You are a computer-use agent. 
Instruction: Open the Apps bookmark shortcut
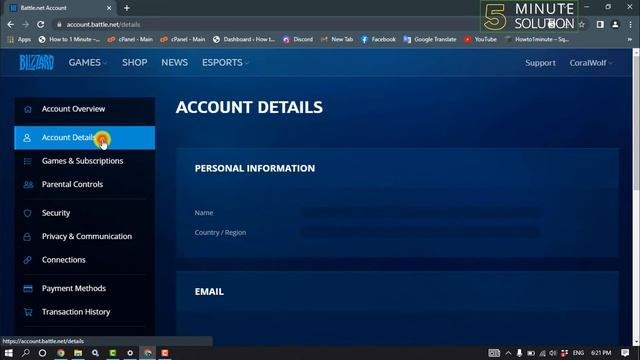[19, 40]
